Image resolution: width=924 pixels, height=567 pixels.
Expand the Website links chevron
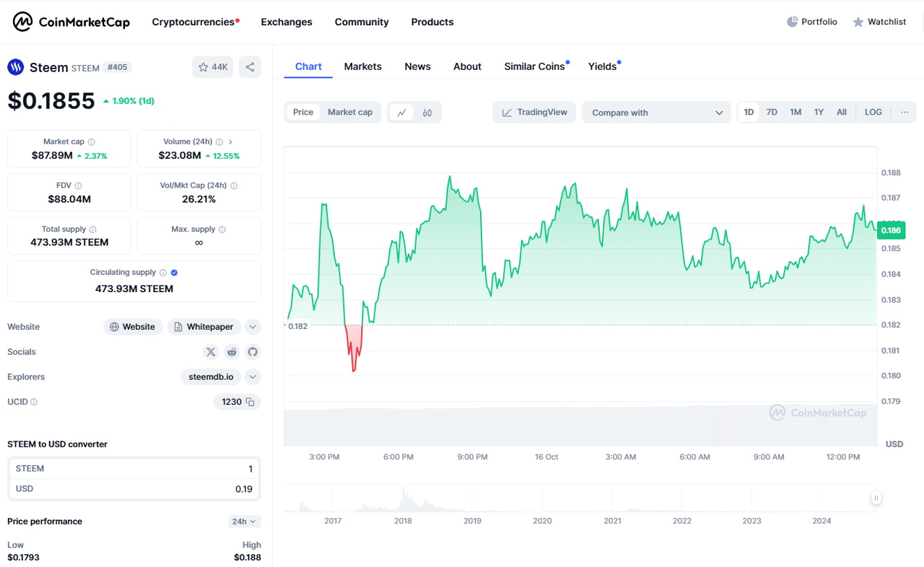tap(253, 327)
